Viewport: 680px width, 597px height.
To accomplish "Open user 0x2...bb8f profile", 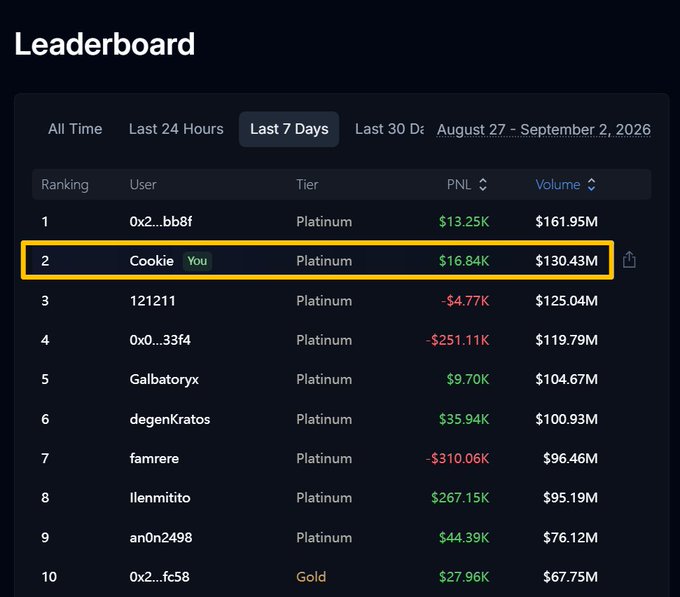I will 161,222.
